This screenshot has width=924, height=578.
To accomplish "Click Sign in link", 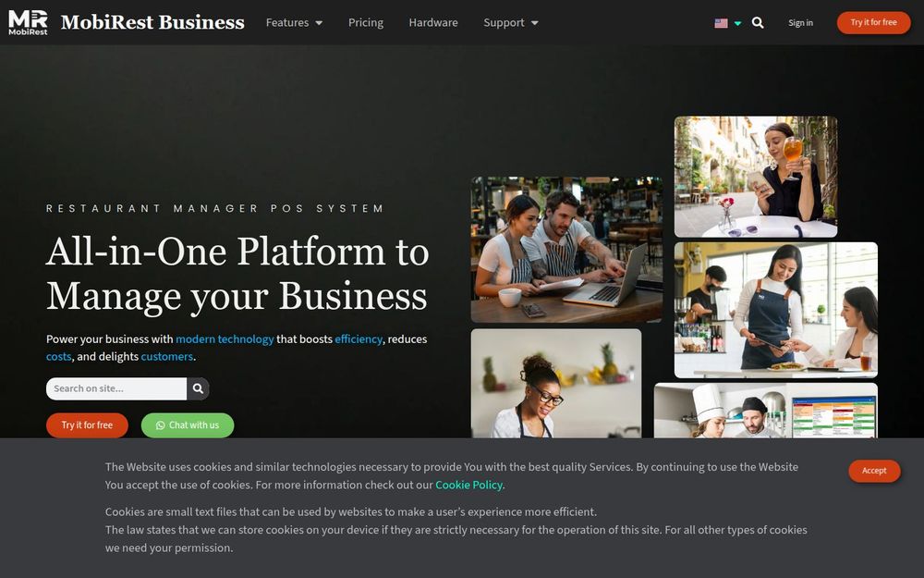I will point(800,23).
